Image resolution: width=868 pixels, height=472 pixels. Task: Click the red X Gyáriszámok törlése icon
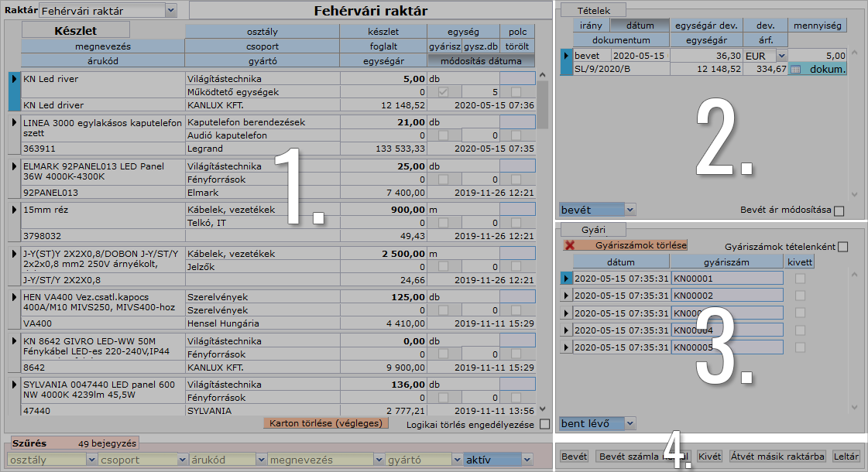pyautogui.click(x=570, y=245)
